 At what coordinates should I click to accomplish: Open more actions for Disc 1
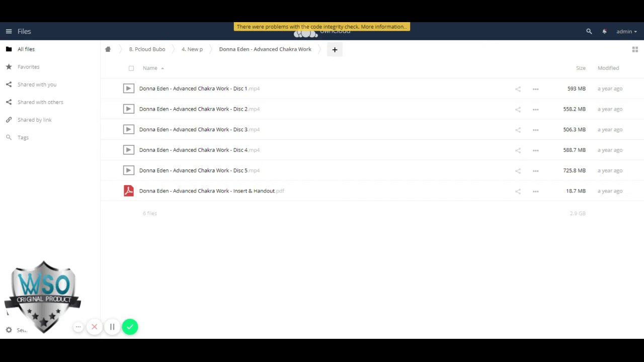click(535, 89)
